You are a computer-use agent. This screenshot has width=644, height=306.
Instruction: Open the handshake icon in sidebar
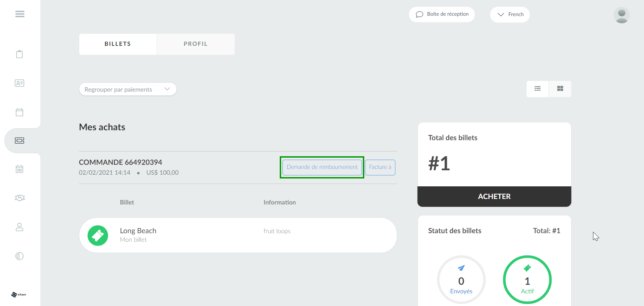coord(19,198)
